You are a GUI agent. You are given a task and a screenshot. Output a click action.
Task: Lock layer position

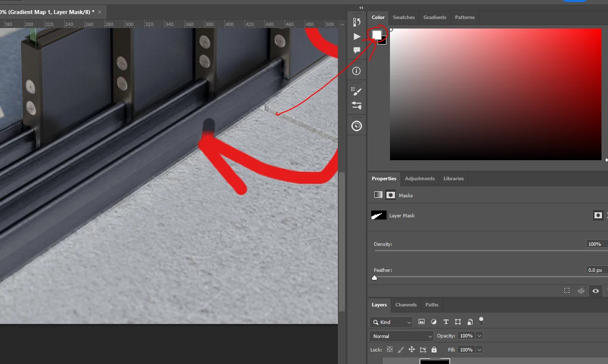pos(412,349)
